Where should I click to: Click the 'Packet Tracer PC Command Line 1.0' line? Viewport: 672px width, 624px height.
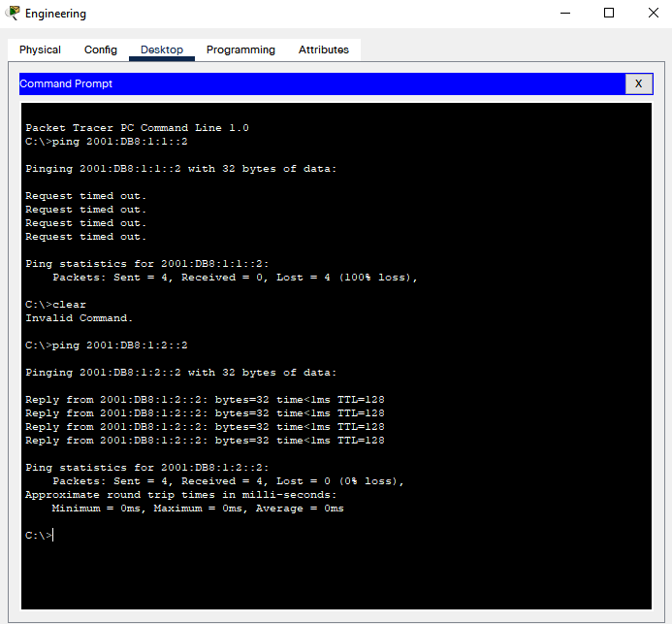(137, 128)
